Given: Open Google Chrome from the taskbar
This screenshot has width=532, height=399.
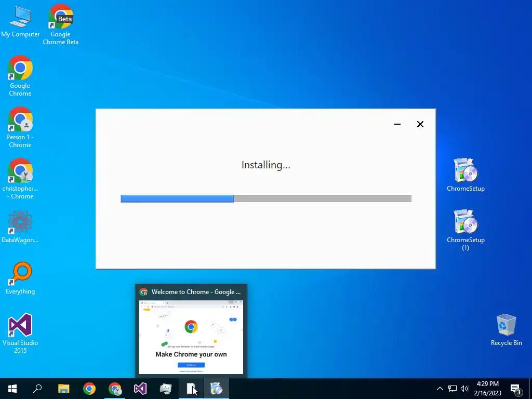Looking at the screenshot, I should [x=89, y=389].
